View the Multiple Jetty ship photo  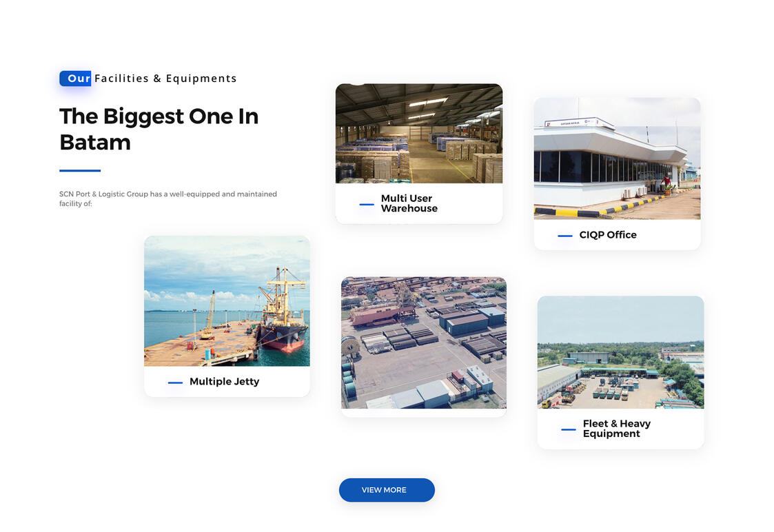coord(226,300)
